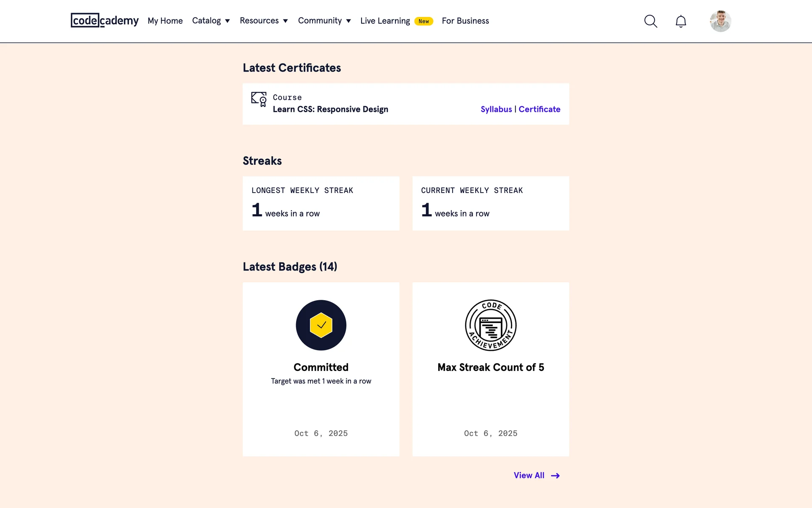View All badges link

[529, 475]
